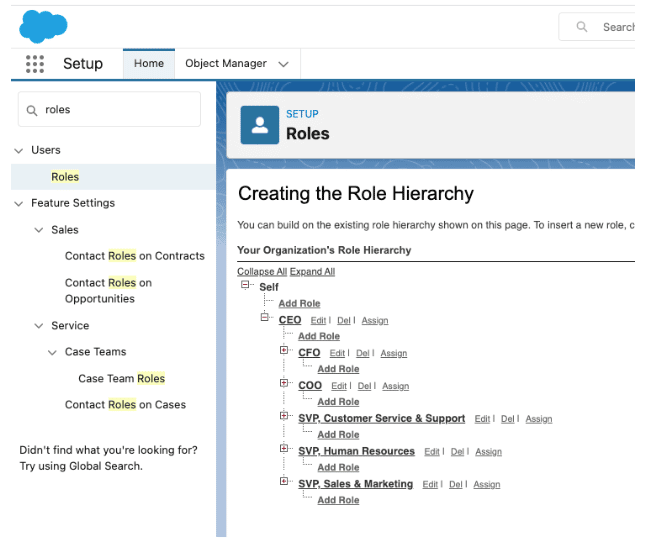Viewport: 647px width, 551px height.
Task: Delete the CFO role
Action: coord(363,353)
